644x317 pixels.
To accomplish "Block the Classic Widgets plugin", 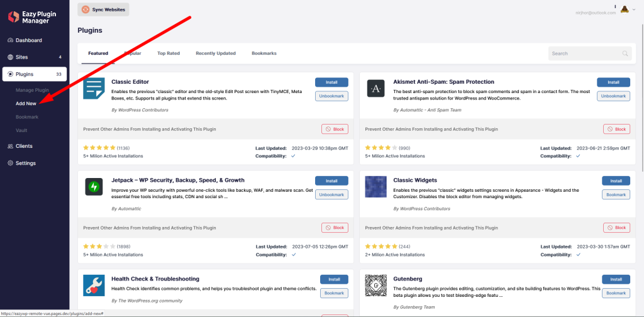I will click(616, 228).
